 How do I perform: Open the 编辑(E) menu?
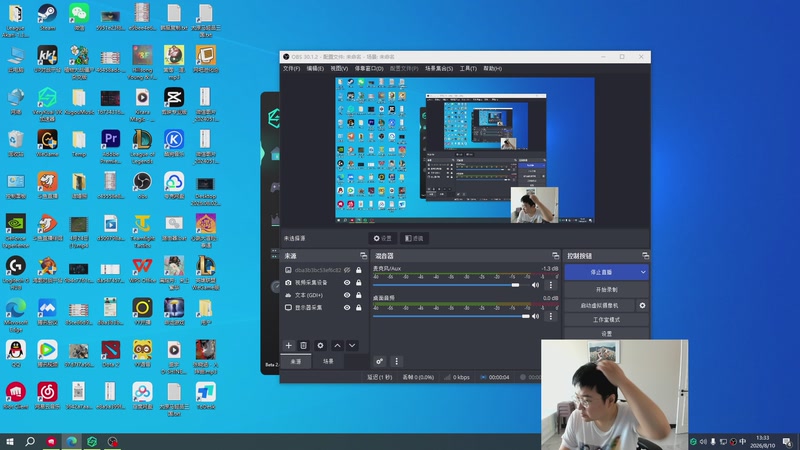tap(315, 68)
